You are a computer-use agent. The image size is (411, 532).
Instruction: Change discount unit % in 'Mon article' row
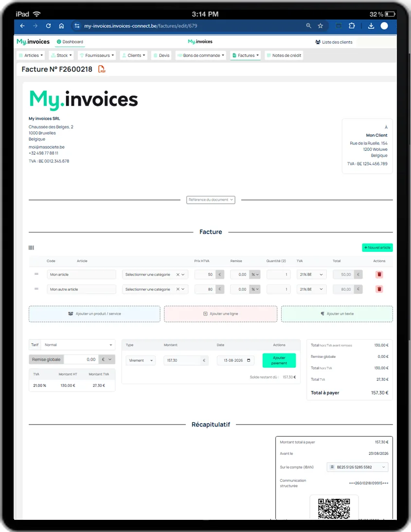click(255, 274)
